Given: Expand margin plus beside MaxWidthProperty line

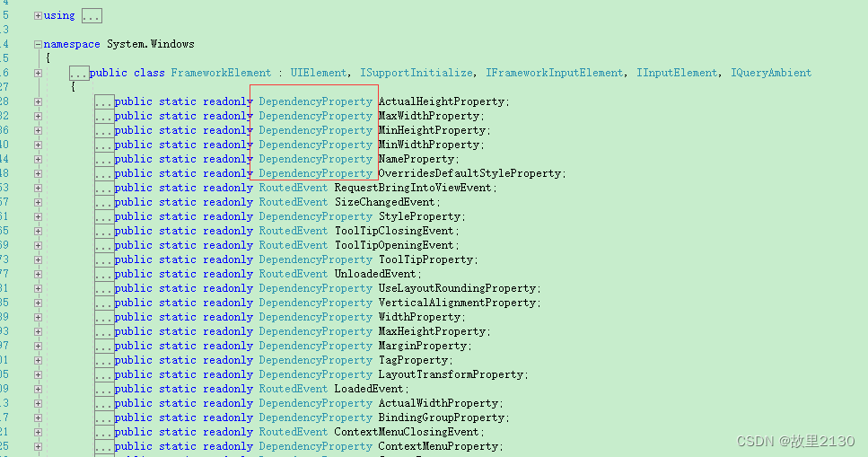Looking at the screenshot, I should [x=38, y=117].
